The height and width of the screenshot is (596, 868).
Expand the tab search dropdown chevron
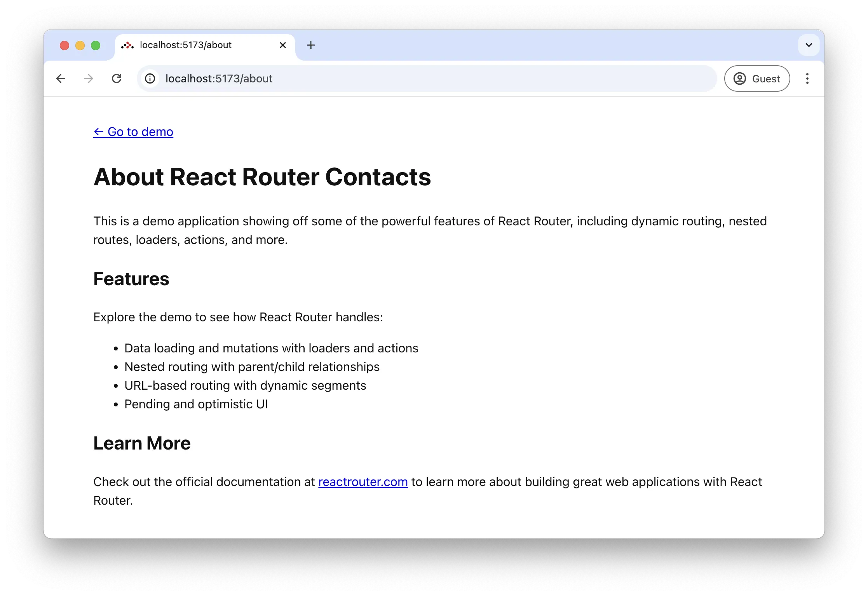coord(809,45)
